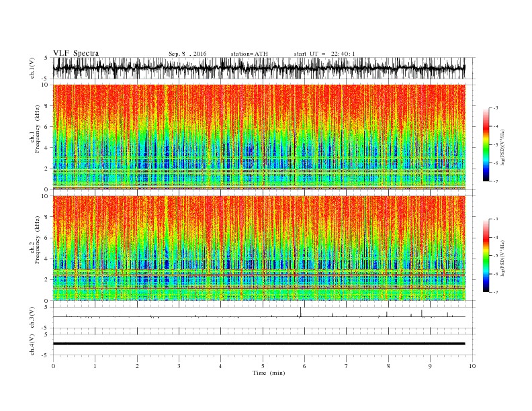Click the time axis tick label 1
This screenshot has width=532, height=411.
click(95, 366)
